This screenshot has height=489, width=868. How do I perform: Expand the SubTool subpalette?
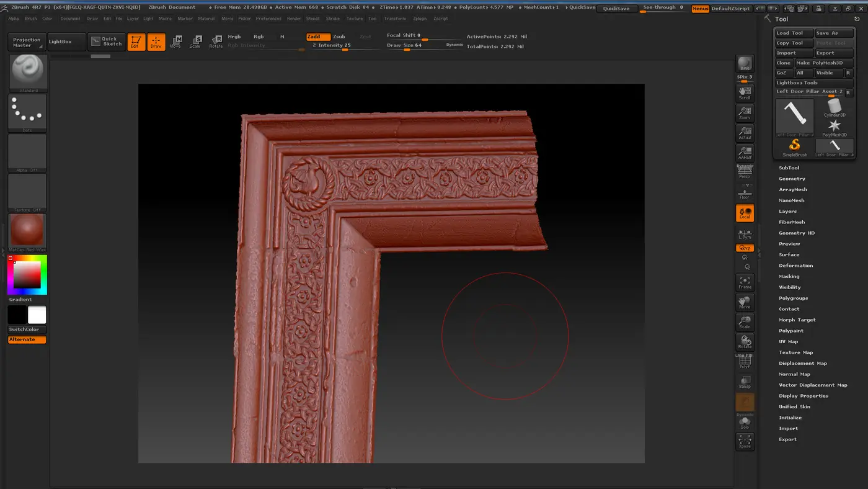[x=789, y=168]
